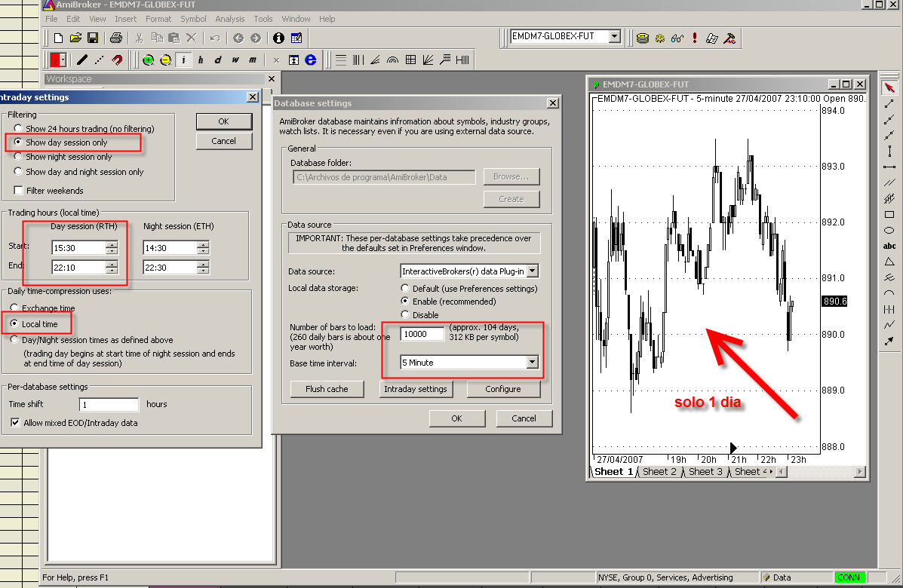Click the Flush cache button
This screenshot has width=903, height=588.
[x=327, y=389]
